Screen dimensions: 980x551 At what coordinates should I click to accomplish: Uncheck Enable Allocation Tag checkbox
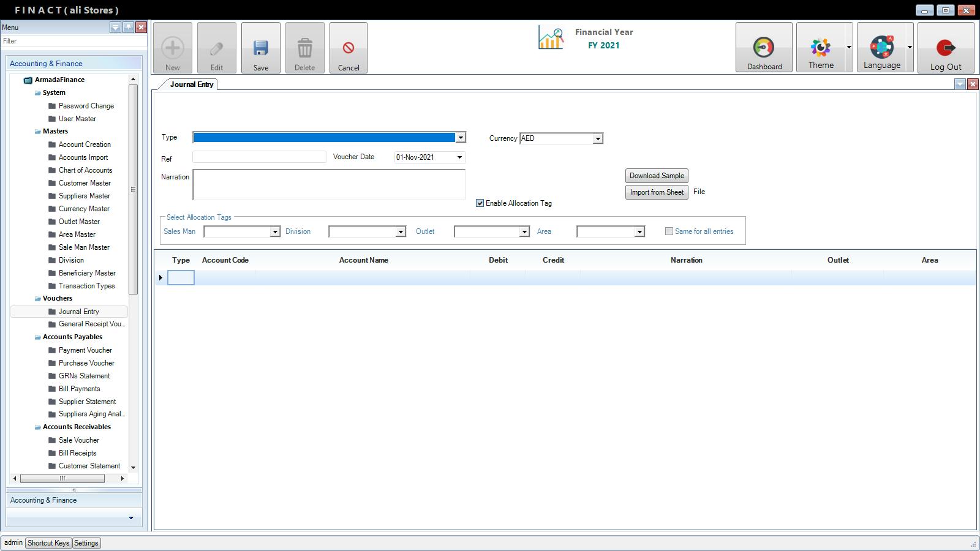(x=480, y=203)
